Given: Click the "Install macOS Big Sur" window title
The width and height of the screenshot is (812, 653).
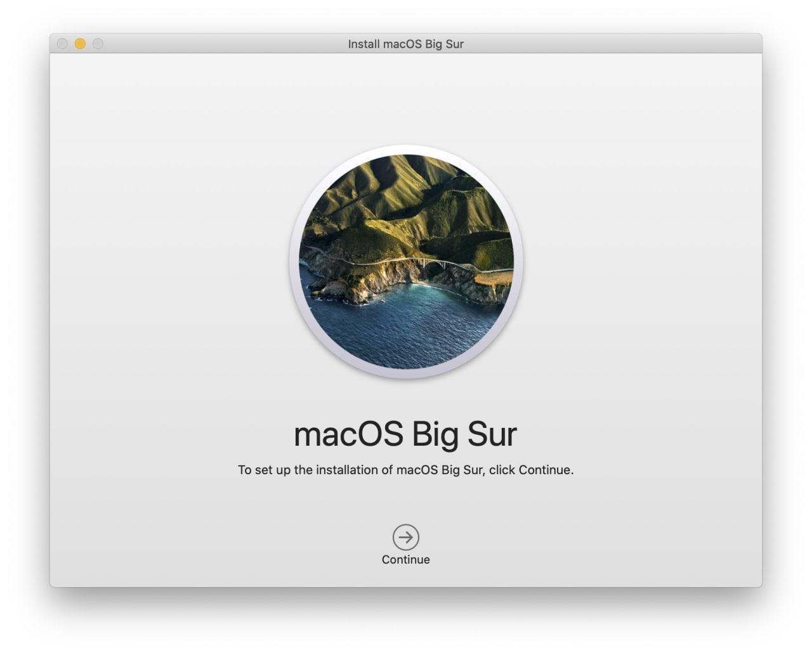Looking at the screenshot, I should point(405,44).
